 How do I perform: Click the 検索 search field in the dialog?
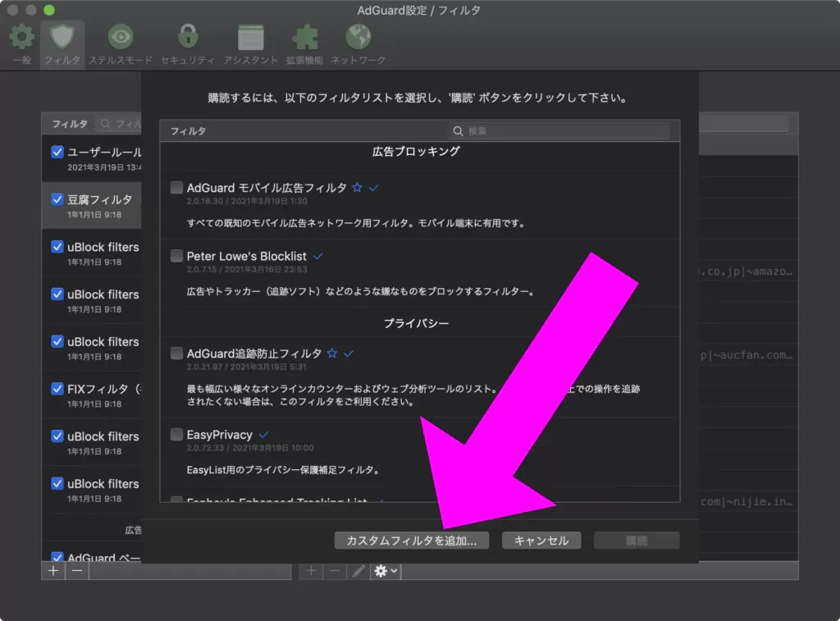click(566, 131)
